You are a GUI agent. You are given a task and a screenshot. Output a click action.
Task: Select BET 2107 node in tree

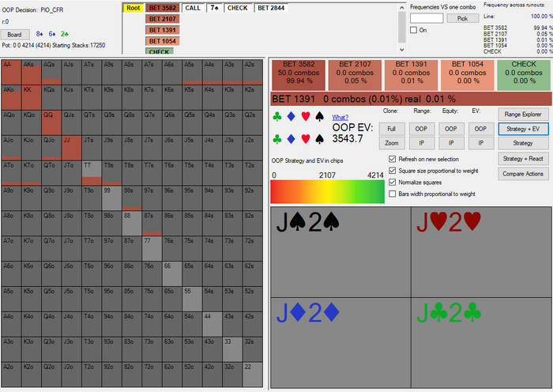[x=163, y=19]
